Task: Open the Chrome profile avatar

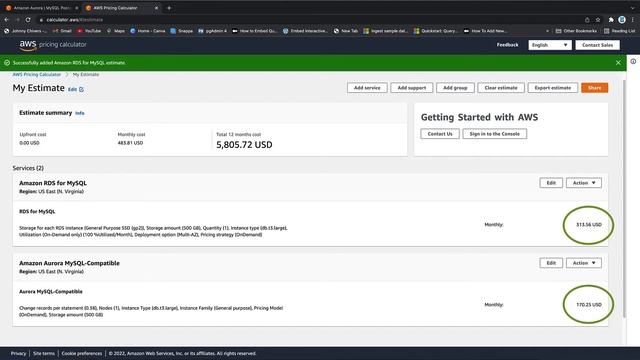Action: pos(622,20)
